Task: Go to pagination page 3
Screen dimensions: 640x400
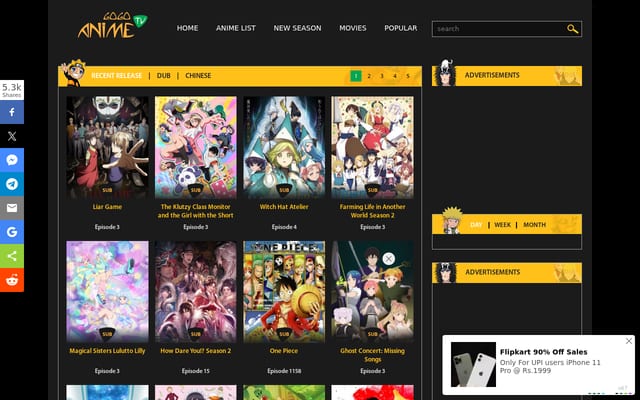Action: click(x=382, y=76)
